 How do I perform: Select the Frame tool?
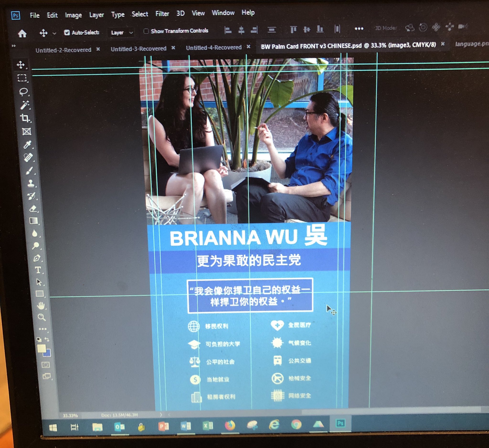(x=27, y=132)
